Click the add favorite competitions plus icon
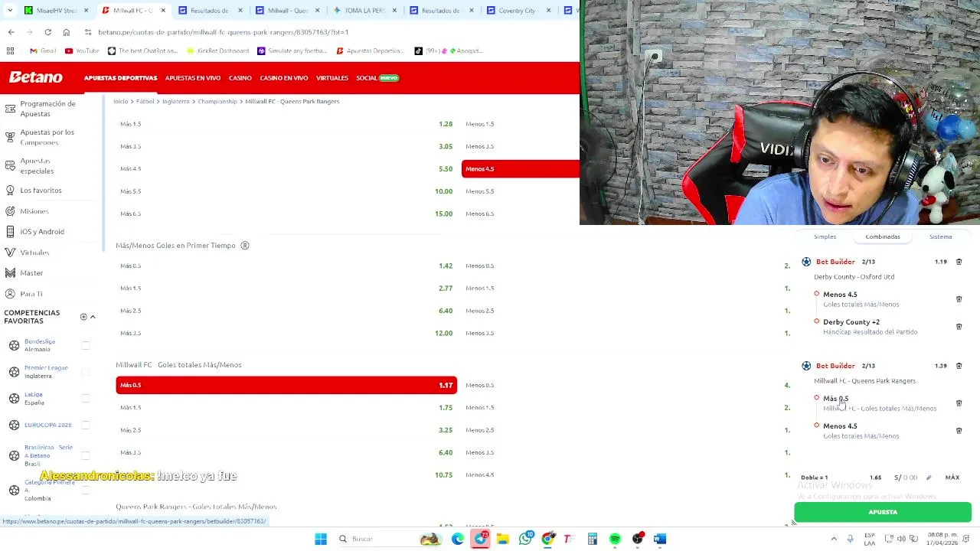The image size is (980, 551). coord(83,317)
